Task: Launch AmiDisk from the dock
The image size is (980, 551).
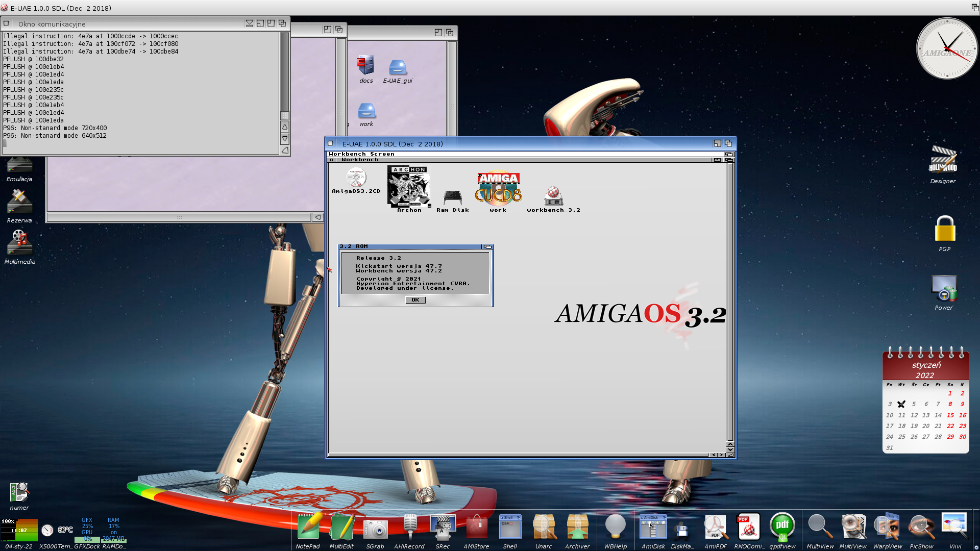Action: tap(653, 527)
